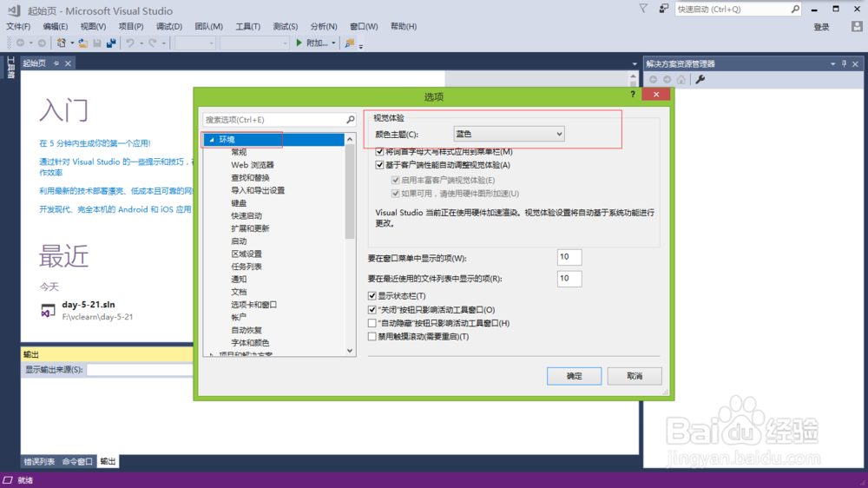Toggle 启用丰富客户端视觉体验 checkbox
The height and width of the screenshot is (488, 868).
point(395,180)
